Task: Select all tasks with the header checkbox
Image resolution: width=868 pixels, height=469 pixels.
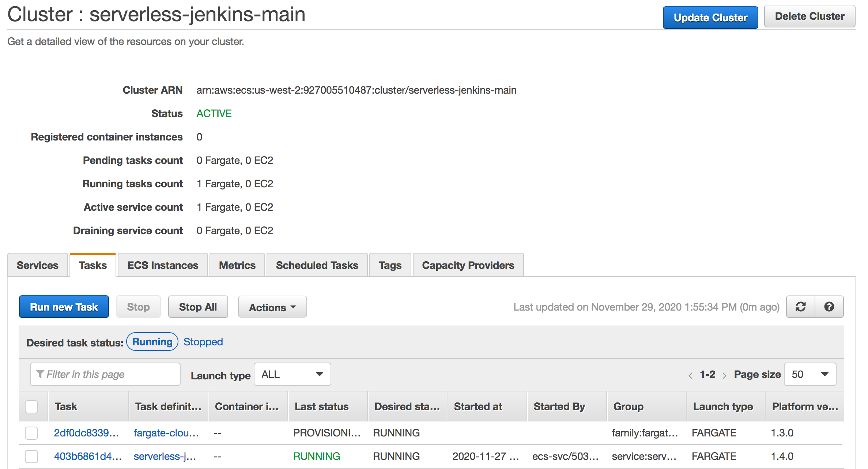Action: (x=31, y=406)
